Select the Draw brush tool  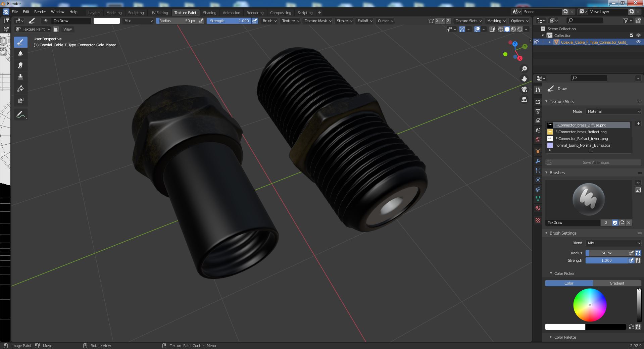(x=20, y=42)
